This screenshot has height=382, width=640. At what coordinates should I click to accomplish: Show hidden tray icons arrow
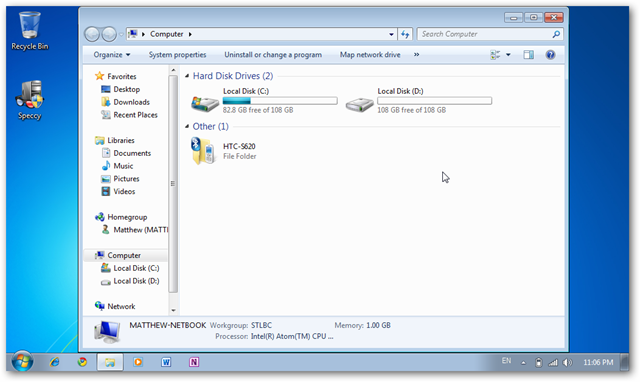tap(523, 363)
